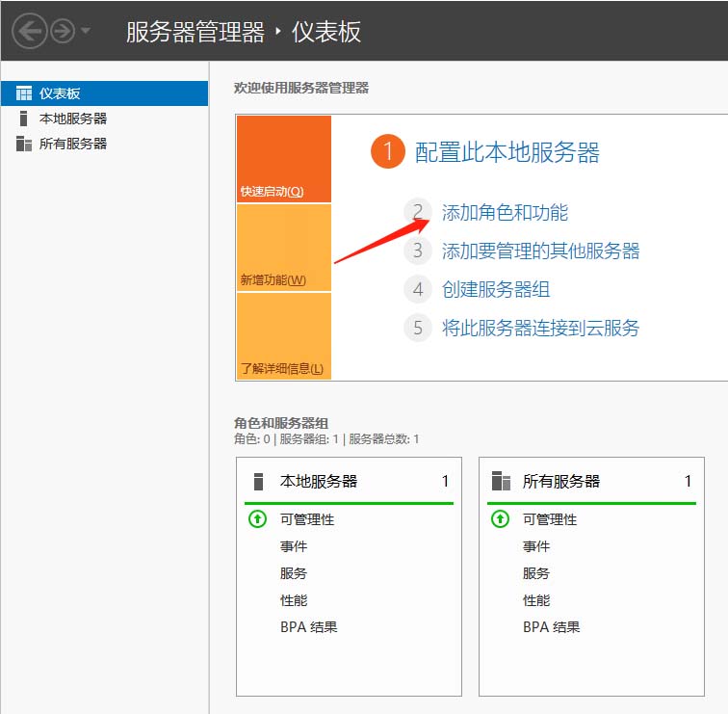Image resolution: width=728 pixels, height=714 pixels.
Task: Click 将此服务器连接到云服务 link
Action: [x=540, y=328]
